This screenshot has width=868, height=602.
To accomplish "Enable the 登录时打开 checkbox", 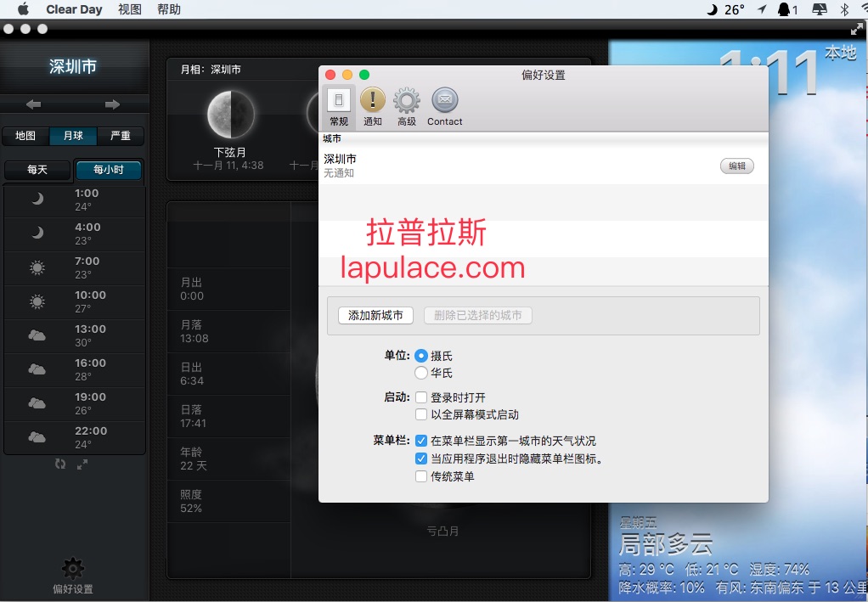I will 421,397.
